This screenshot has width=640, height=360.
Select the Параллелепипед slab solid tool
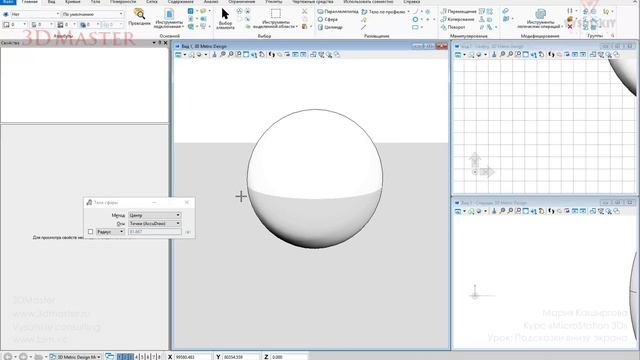(x=338, y=11)
